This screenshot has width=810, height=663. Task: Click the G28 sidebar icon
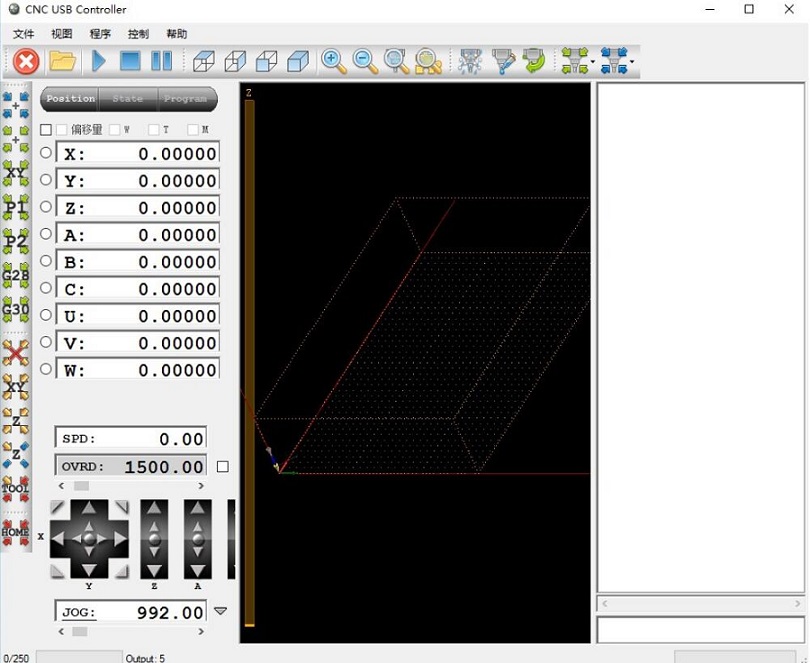tap(16, 276)
